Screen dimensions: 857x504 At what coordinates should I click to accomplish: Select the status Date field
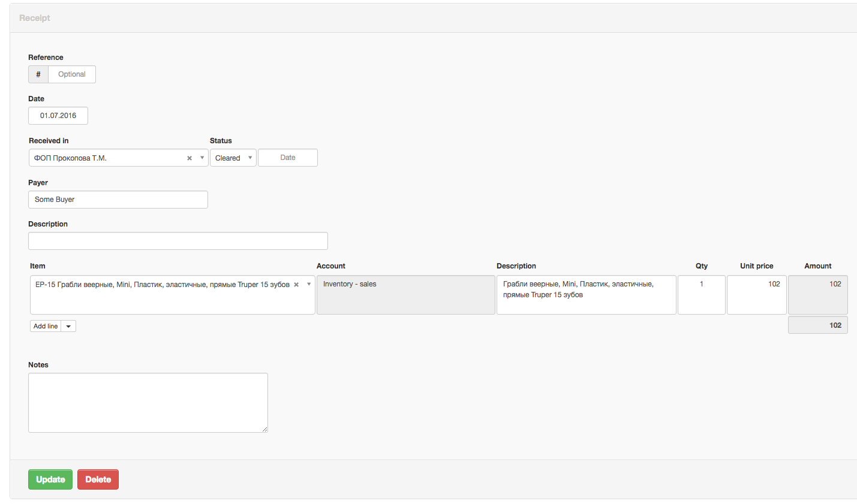tap(288, 158)
